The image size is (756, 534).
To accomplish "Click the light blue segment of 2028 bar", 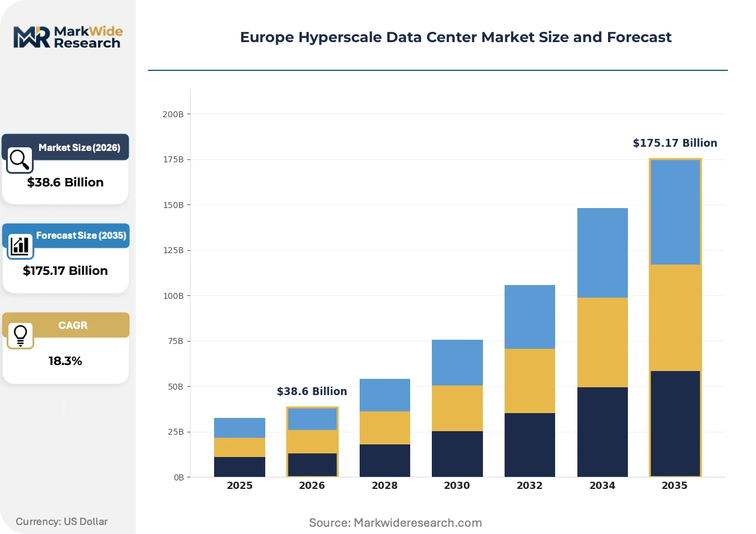I will pos(385,395).
